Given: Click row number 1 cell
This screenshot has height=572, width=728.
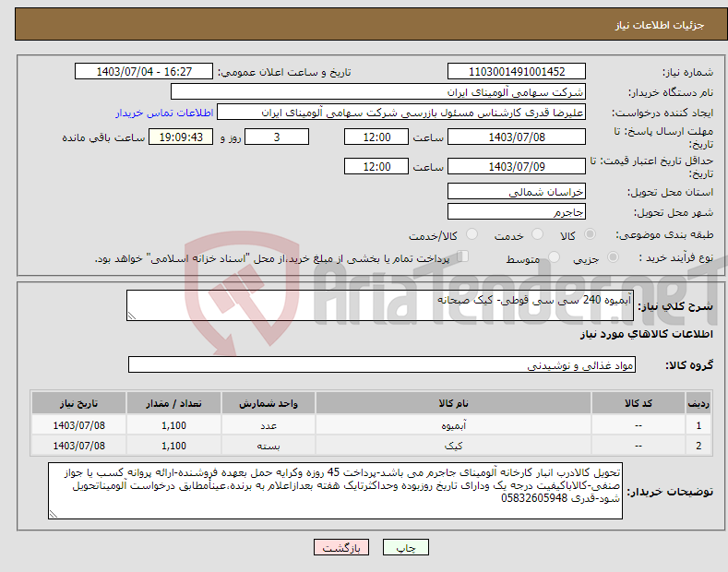Looking at the screenshot, I should coord(698,424).
